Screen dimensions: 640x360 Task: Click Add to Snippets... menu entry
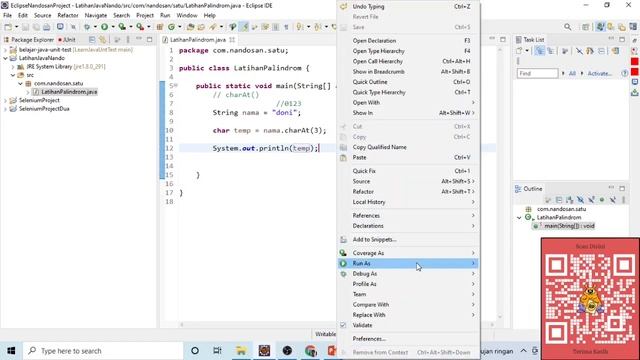click(408, 239)
